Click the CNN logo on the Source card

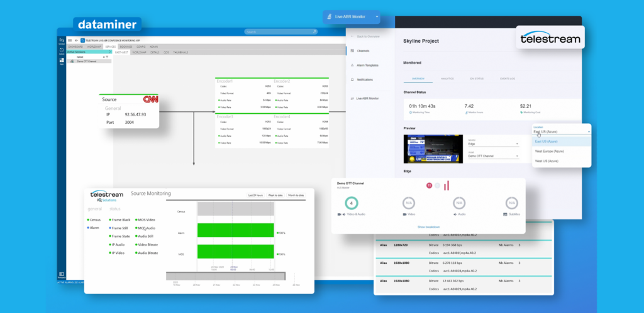click(x=150, y=99)
